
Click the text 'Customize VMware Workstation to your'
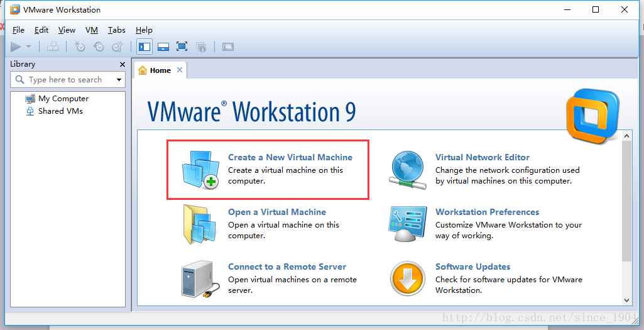coord(508,225)
